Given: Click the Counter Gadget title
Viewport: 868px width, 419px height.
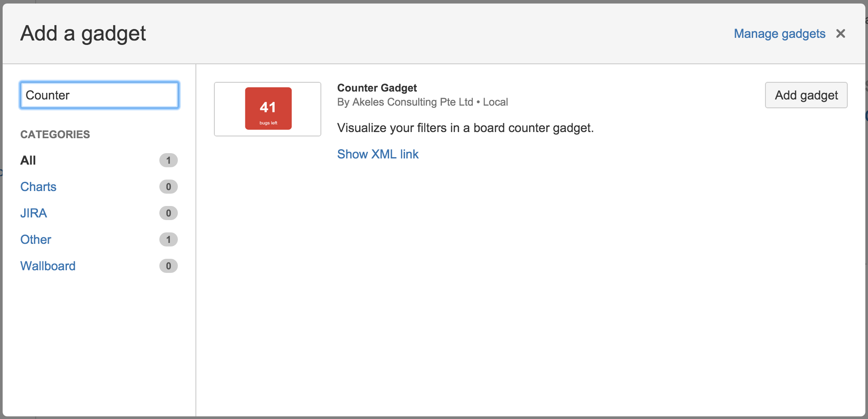Looking at the screenshot, I should coord(377,88).
